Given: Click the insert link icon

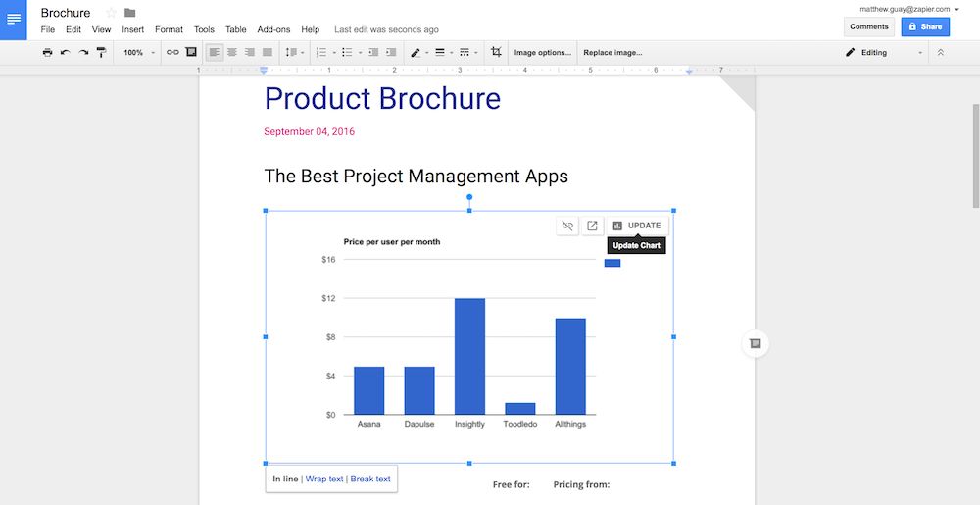Looking at the screenshot, I should point(172,52).
